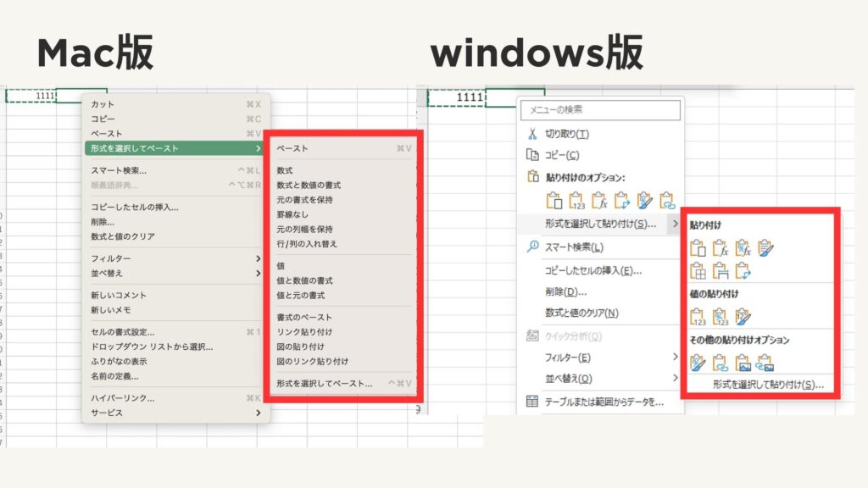Expand サービス submenu arrow in Mac menu
The height and width of the screenshot is (488, 868).
(259, 413)
